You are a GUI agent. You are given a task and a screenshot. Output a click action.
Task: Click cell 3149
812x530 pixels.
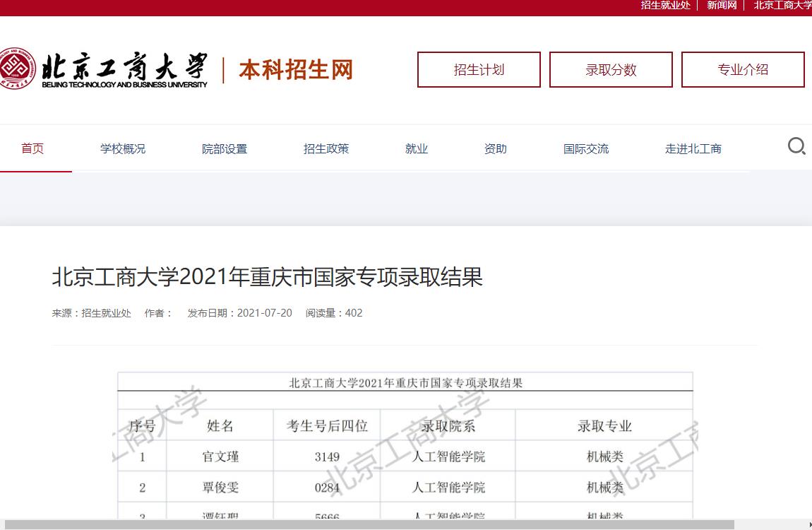click(x=328, y=457)
